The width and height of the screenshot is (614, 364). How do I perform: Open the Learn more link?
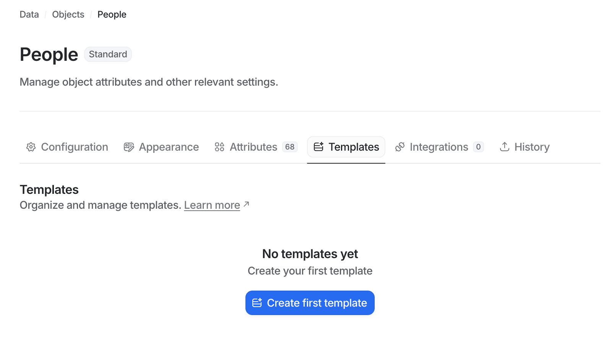point(212,205)
